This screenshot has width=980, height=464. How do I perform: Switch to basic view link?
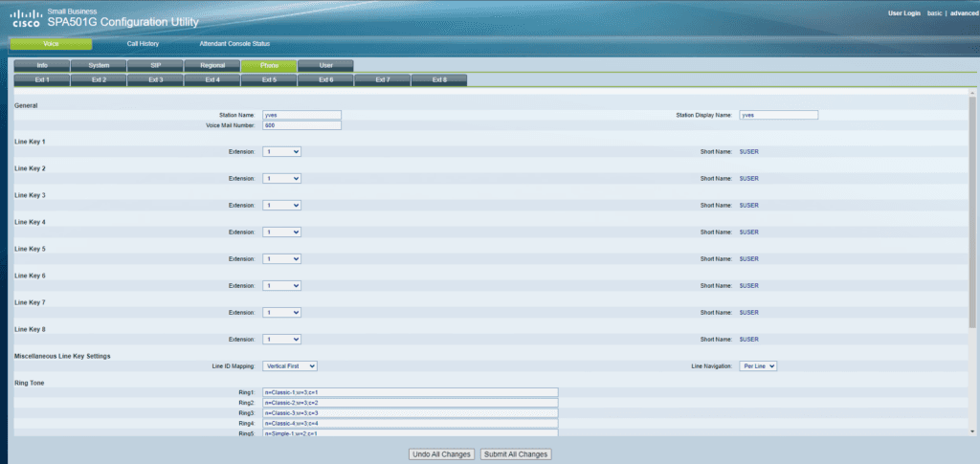[934, 13]
